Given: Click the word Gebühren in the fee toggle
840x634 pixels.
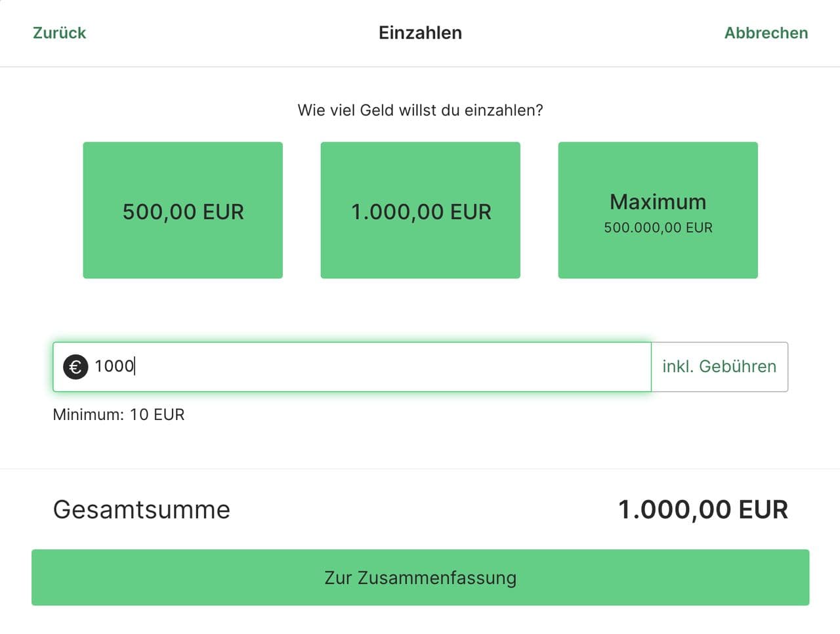Looking at the screenshot, I should [x=738, y=366].
